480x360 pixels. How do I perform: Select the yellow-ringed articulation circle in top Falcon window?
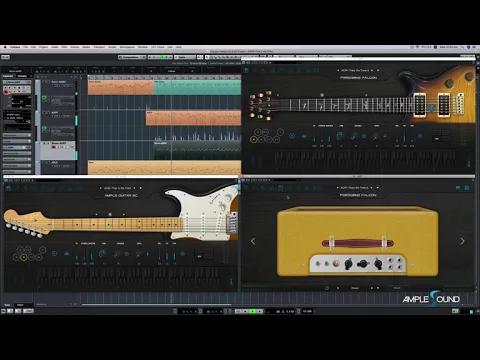(254, 139)
